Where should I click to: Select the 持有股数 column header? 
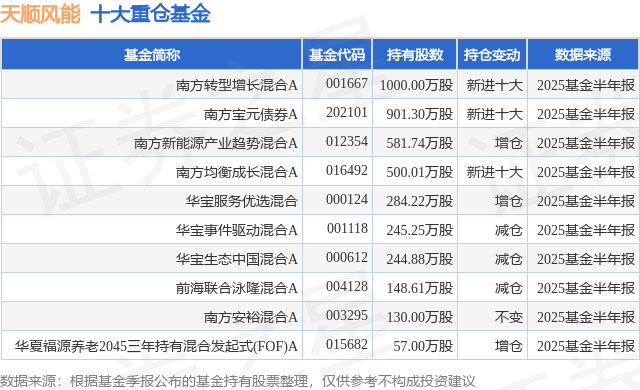[x=415, y=55]
